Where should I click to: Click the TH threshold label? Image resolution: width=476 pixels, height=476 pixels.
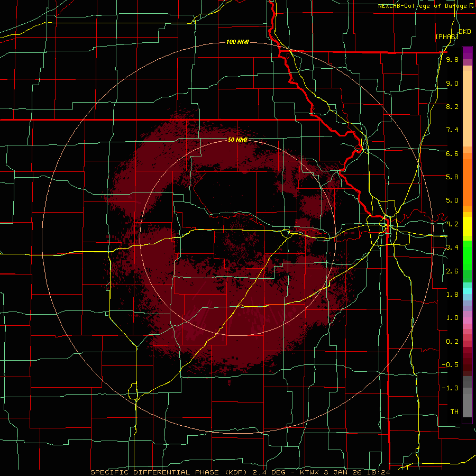click(x=454, y=412)
